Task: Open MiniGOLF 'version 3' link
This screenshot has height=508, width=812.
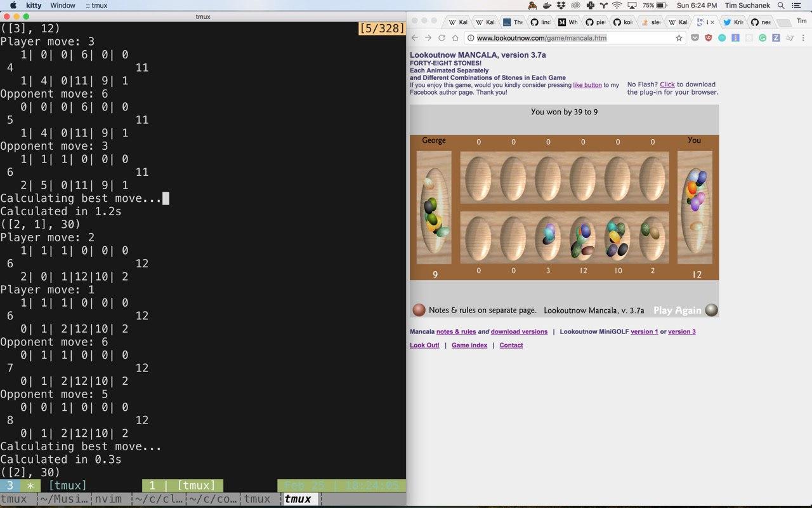Action: pyautogui.click(x=682, y=331)
